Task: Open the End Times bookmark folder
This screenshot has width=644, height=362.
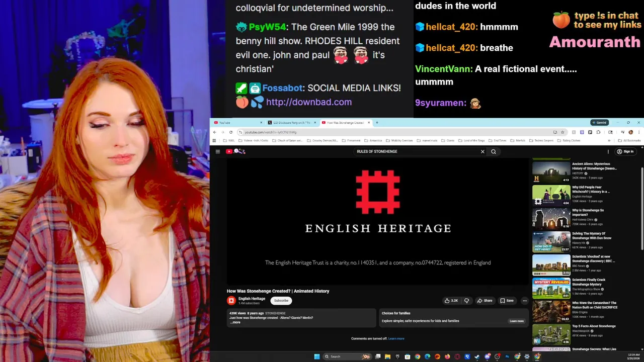Action: (x=498, y=140)
